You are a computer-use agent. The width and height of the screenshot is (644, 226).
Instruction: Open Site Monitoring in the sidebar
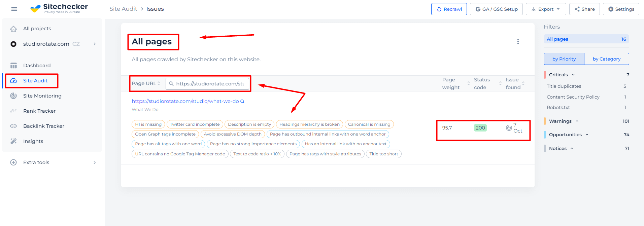point(42,96)
